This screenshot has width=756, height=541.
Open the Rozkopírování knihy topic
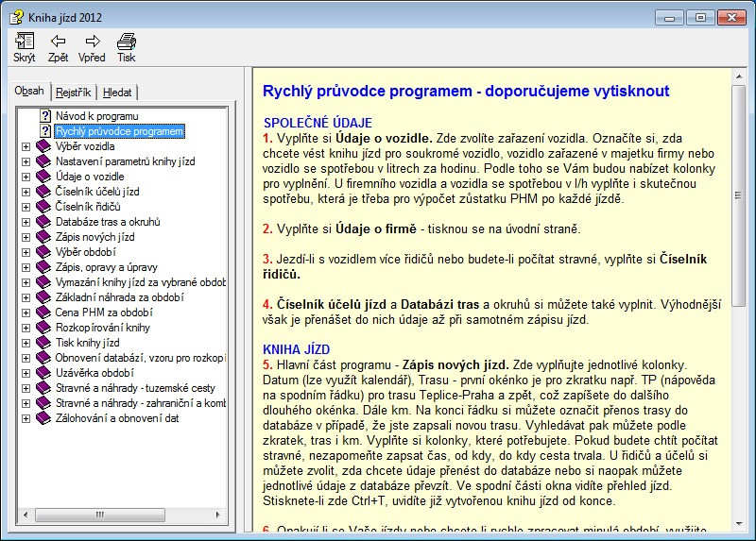click(x=103, y=328)
